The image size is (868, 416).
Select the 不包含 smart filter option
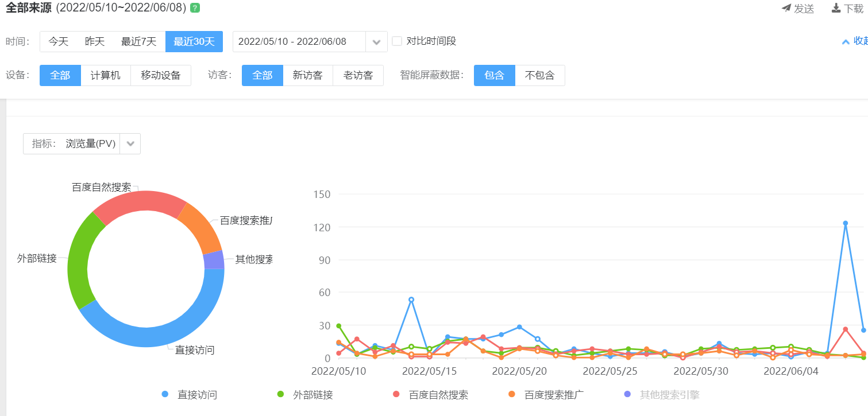540,75
